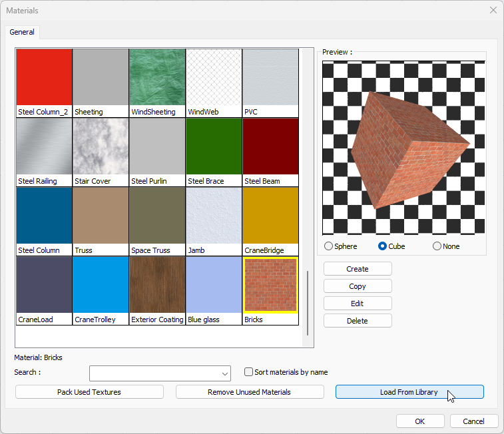Open the General tab

(x=23, y=32)
